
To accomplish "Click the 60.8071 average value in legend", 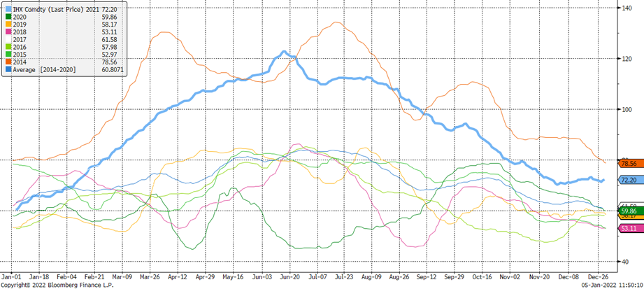I will (105, 69).
